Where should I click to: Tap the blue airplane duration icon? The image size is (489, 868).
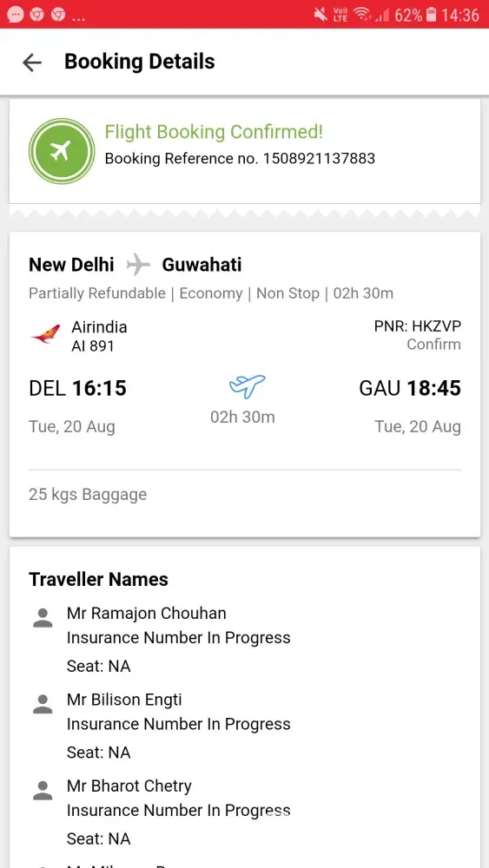247,385
